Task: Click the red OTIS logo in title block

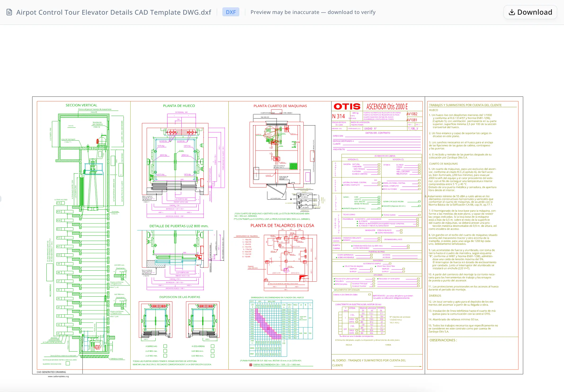Action: click(x=347, y=107)
